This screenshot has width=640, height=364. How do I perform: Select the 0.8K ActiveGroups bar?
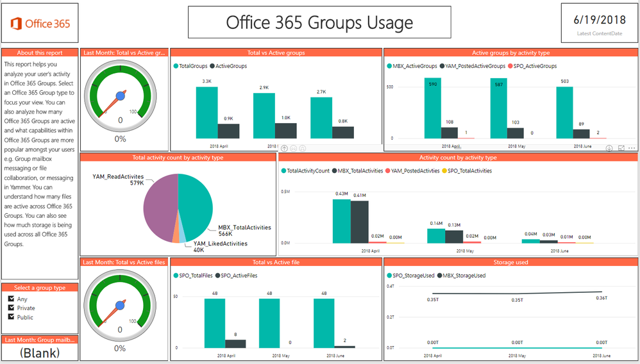[343, 132]
